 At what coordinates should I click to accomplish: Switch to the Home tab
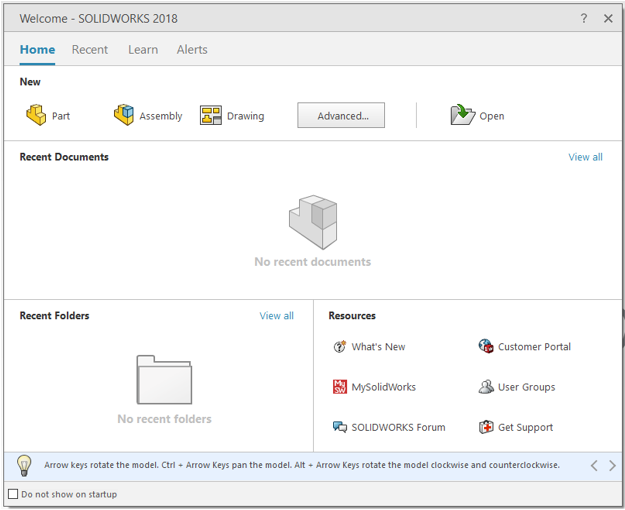pyautogui.click(x=37, y=49)
